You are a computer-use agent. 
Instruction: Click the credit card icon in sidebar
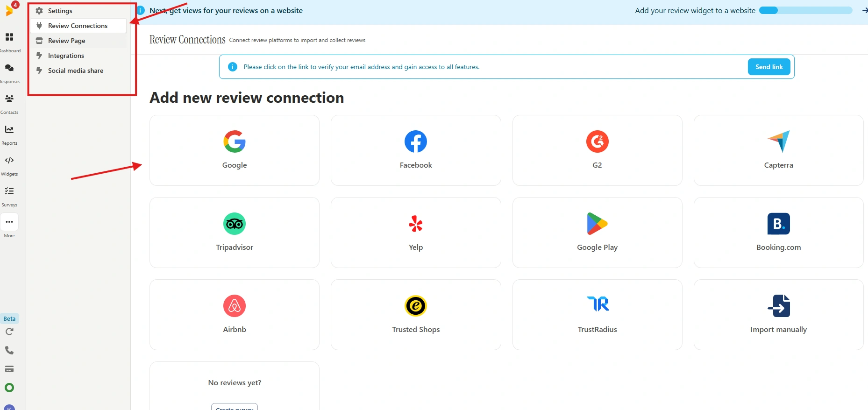[x=9, y=369]
